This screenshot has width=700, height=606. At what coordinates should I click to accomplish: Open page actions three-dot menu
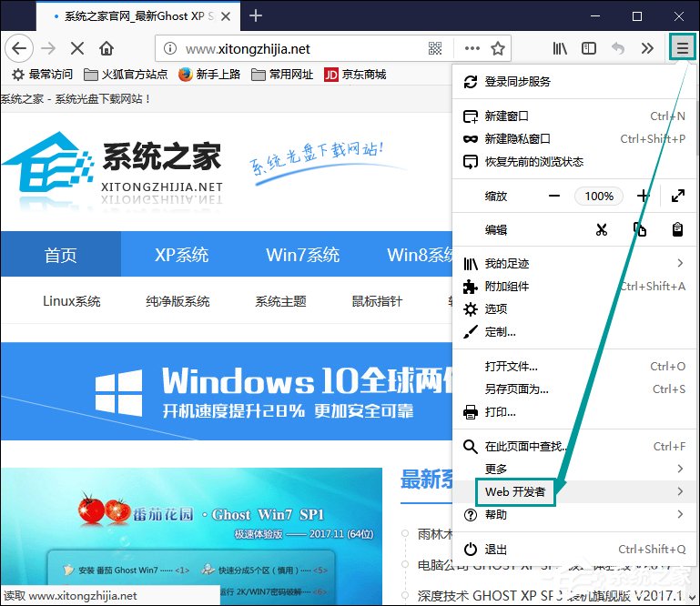[x=472, y=49]
